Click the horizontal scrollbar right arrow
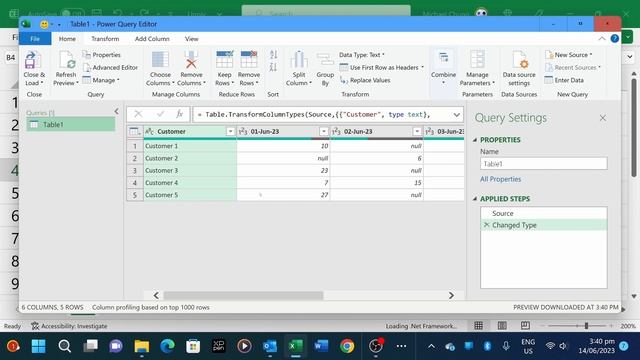This screenshot has width=640, height=360. pos(451,296)
